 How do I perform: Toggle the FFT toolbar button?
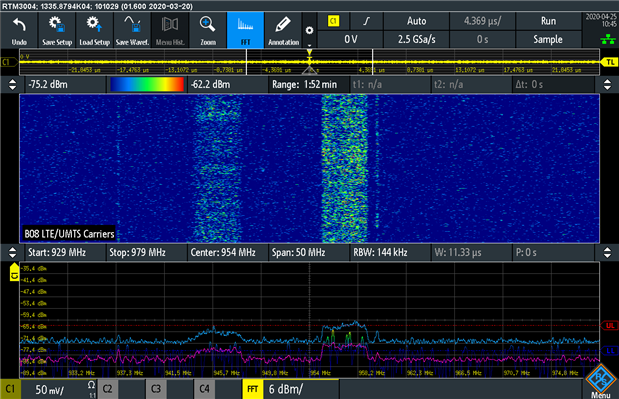245,30
